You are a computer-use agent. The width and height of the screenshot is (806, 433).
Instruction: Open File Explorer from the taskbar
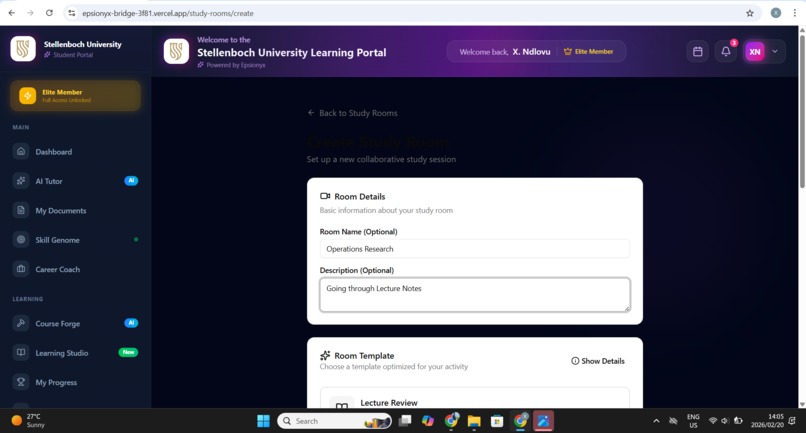click(474, 421)
